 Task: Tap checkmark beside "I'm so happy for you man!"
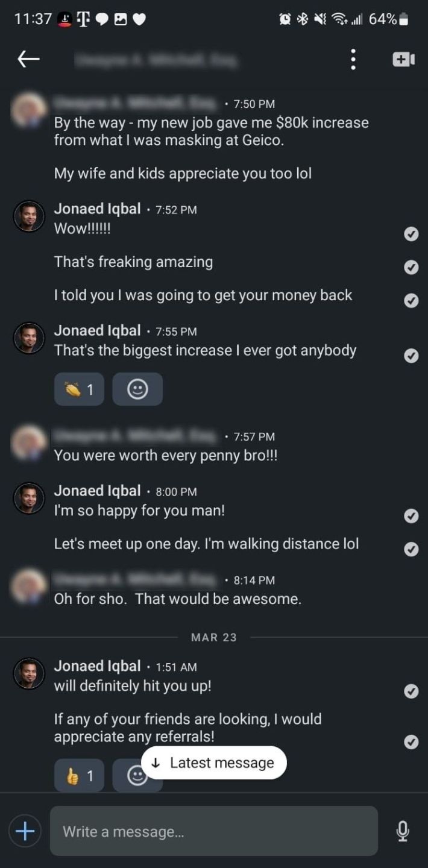[x=411, y=516]
